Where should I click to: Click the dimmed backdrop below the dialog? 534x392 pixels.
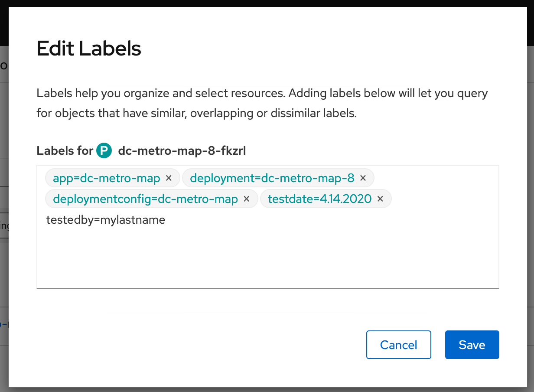267,389
